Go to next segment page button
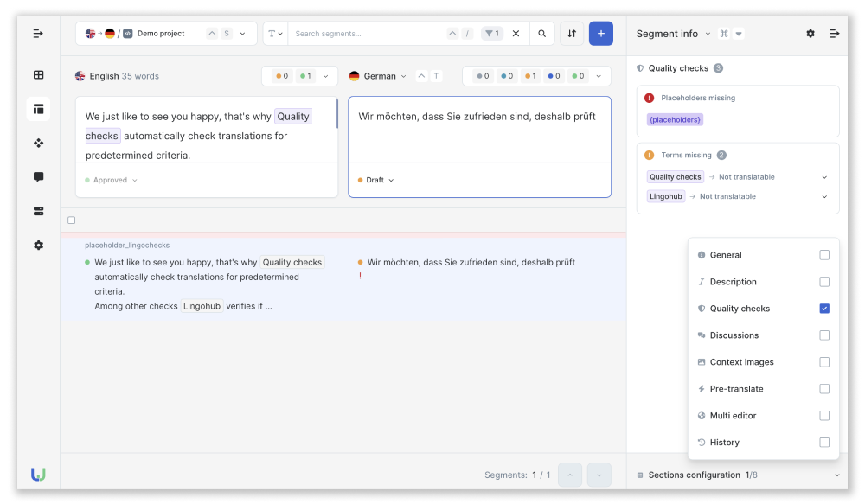The height and width of the screenshot is (504, 865). pyautogui.click(x=599, y=475)
